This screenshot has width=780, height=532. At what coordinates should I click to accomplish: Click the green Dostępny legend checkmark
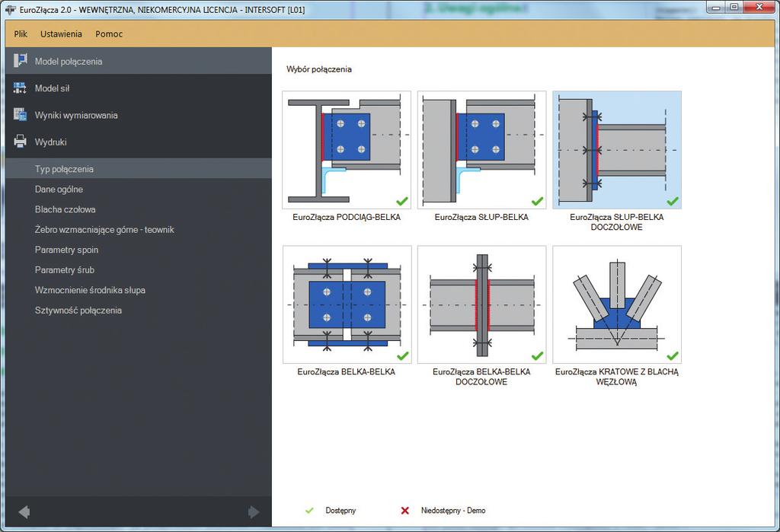click(309, 511)
